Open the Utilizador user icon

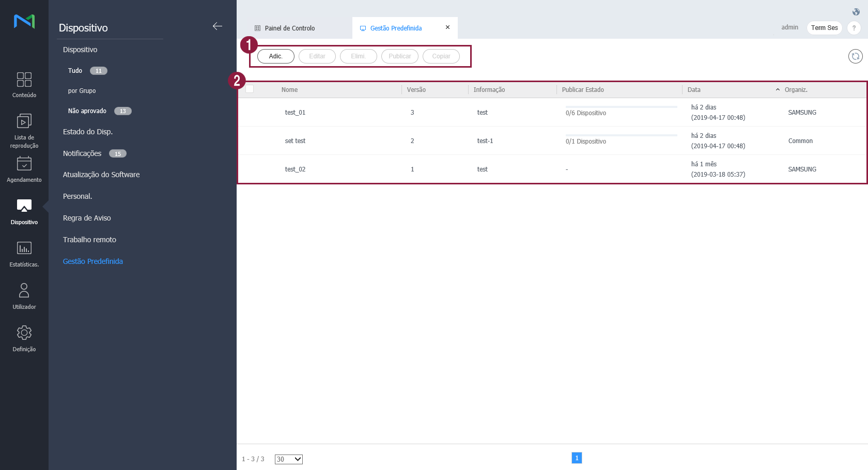point(24,290)
